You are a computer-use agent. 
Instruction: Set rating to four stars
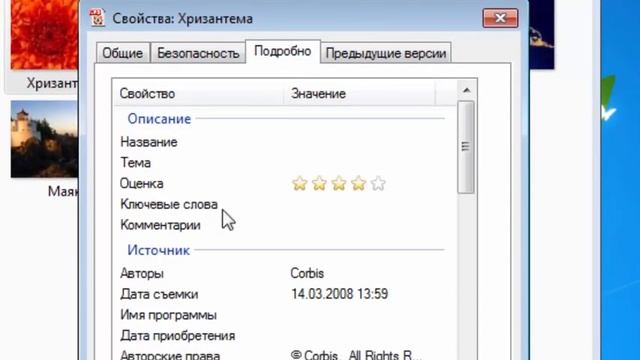pyautogui.click(x=358, y=183)
